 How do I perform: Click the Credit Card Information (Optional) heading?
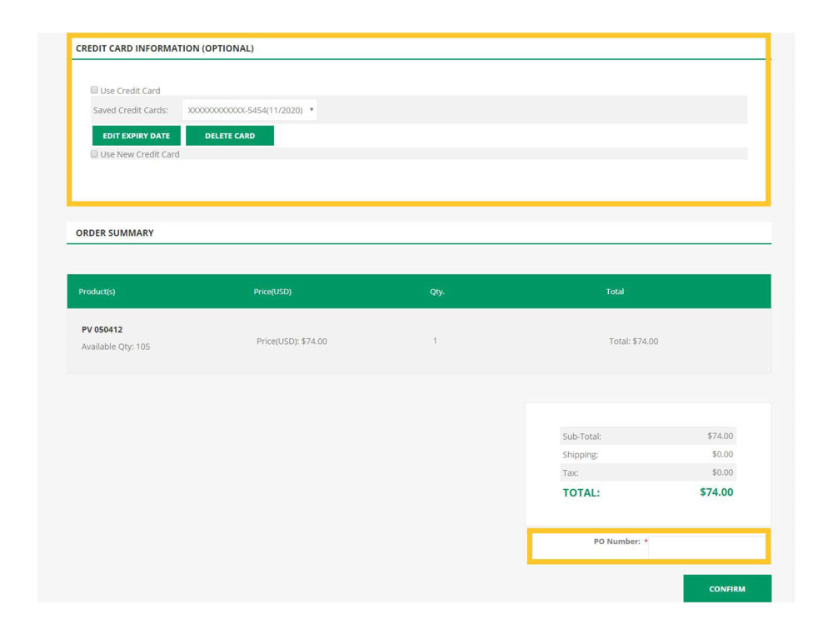click(x=165, y=48)
